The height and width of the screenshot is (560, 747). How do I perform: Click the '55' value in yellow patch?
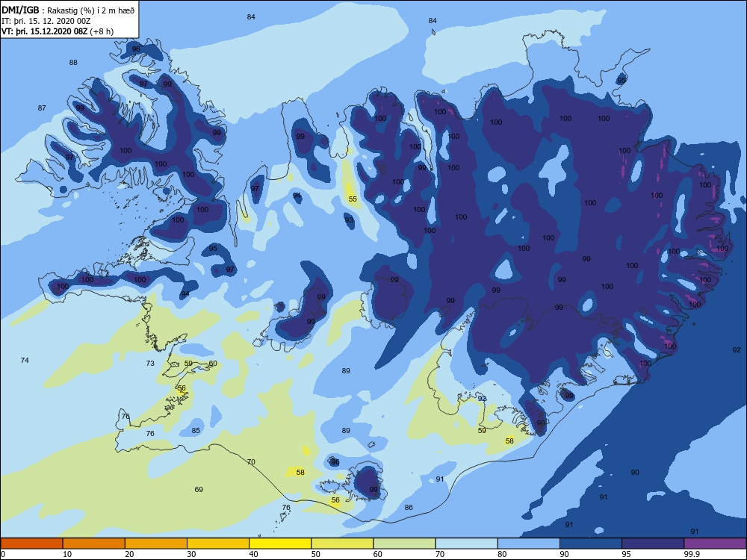[x=353, y=199]
